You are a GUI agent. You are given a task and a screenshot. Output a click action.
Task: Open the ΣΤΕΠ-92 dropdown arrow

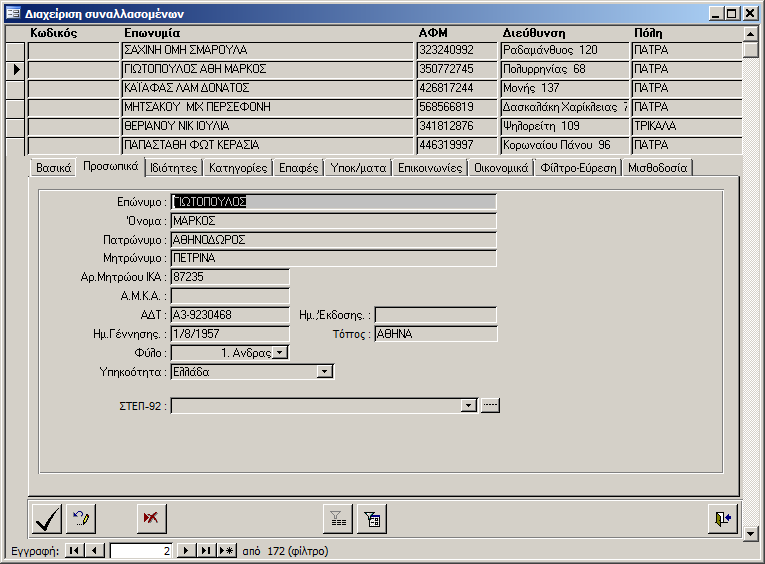click(x=467, y=405)
